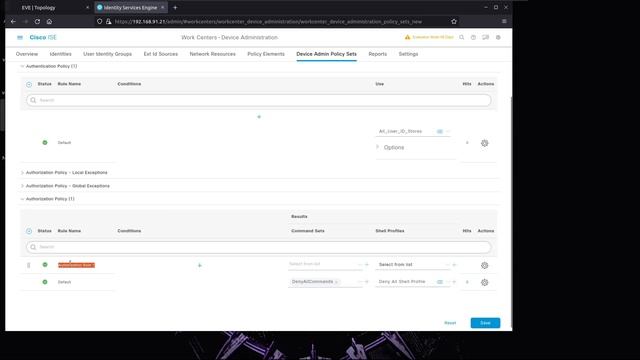Open actions gear for Authentication Default rule
The width and height of the screenshot is (640, 360).
(x=484, y=143)
